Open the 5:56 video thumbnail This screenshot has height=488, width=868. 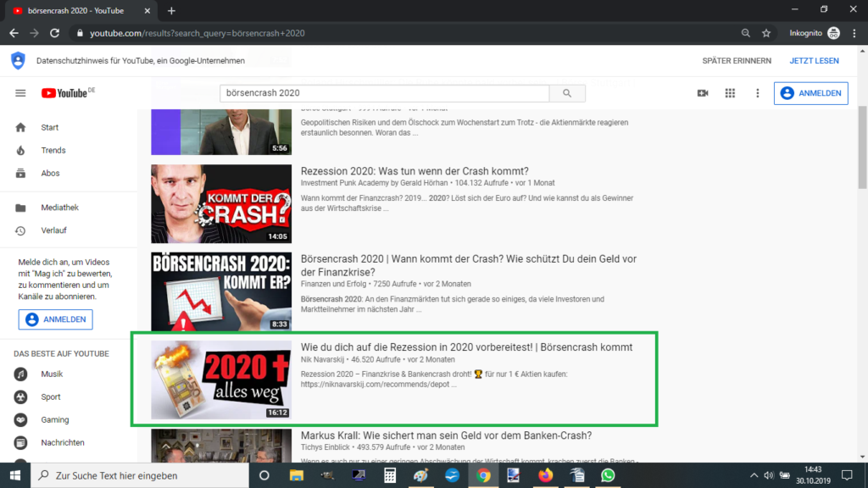(x=221, y=131)
